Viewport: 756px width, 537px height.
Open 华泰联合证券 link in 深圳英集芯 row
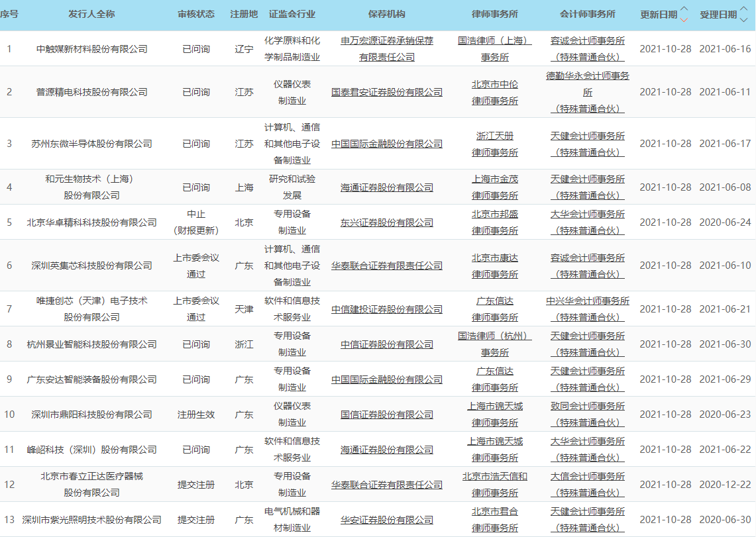[x=387, y=266]
